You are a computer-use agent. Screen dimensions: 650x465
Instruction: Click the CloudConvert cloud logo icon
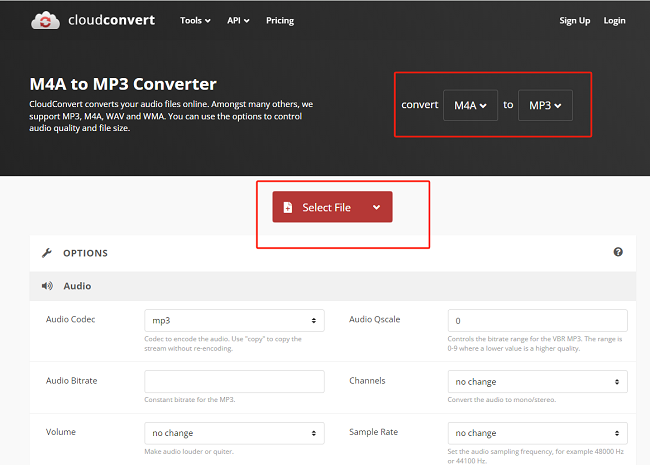pos(45,20)
